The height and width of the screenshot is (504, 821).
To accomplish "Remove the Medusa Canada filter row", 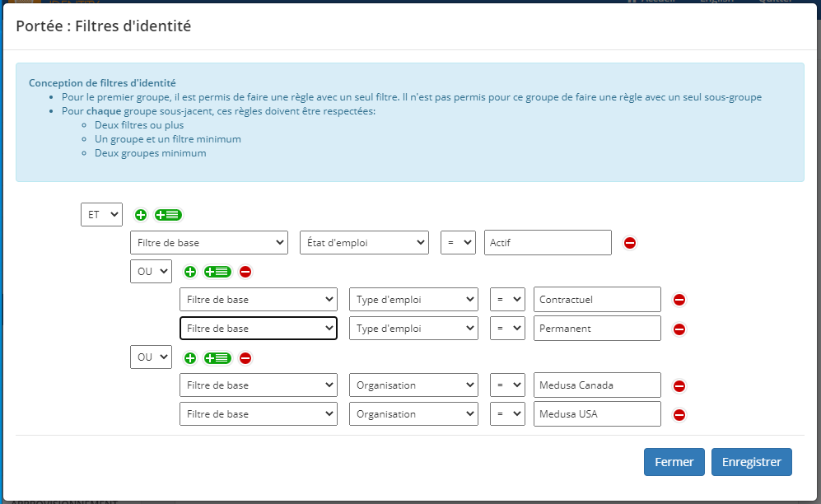I will (x=679, y=386).
